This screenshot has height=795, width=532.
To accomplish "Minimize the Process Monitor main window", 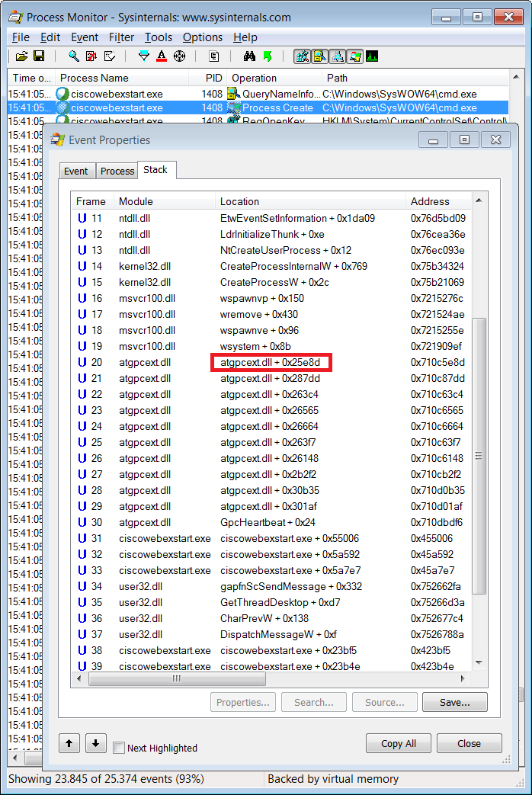I will [447, 18].
